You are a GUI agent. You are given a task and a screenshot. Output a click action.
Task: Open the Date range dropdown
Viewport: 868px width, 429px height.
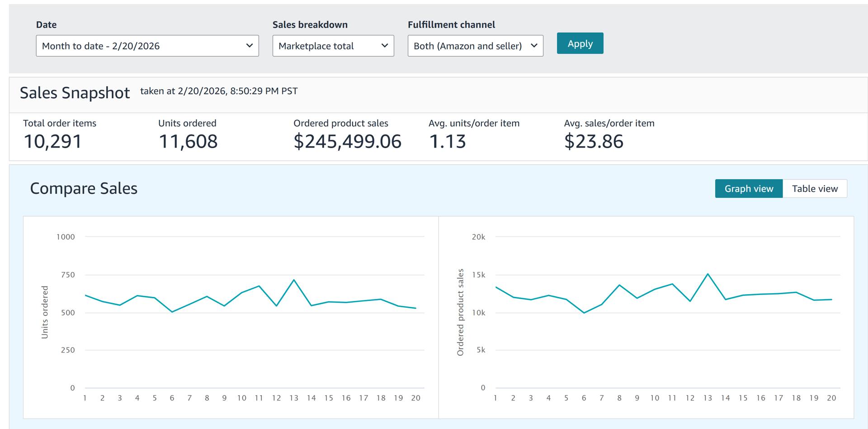point(147,46)
